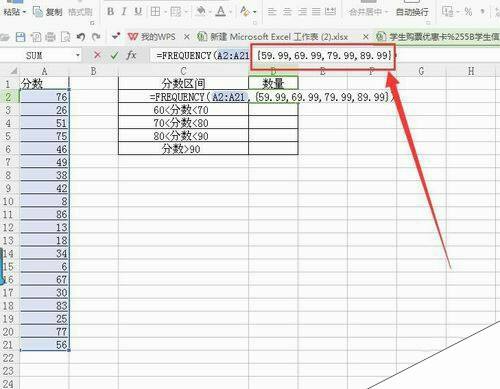Expand the Name Box dropdown arrow
This screenshot has width=500, height=389.
coord(78,55)
